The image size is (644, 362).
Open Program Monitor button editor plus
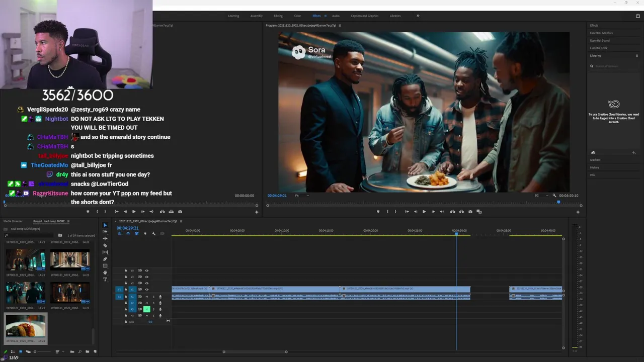pos(578,212)
